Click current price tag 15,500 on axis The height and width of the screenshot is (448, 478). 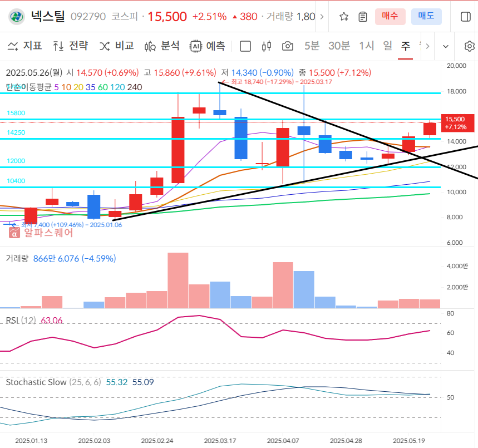tap(457, 123)
